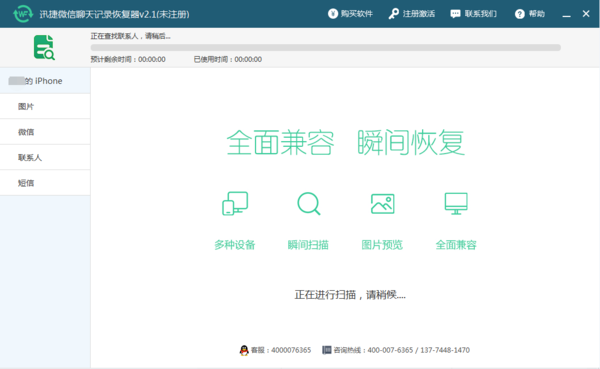
Task: Click QQ number 4000076365
Action: coord(291,350)
